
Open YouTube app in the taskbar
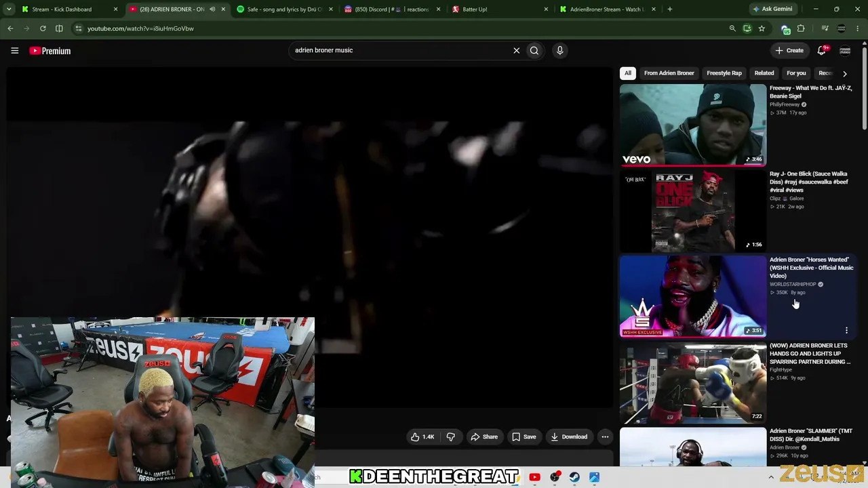(534, 477)
